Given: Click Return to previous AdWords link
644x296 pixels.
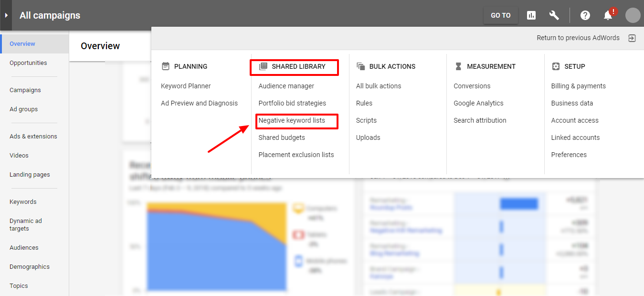Looking at the screenshot, I should coord(578,38).
